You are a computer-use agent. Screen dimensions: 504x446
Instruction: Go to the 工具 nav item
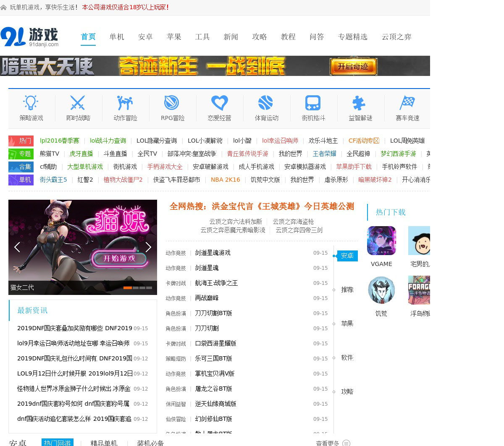pyautogui.click(x=202, y=37)
